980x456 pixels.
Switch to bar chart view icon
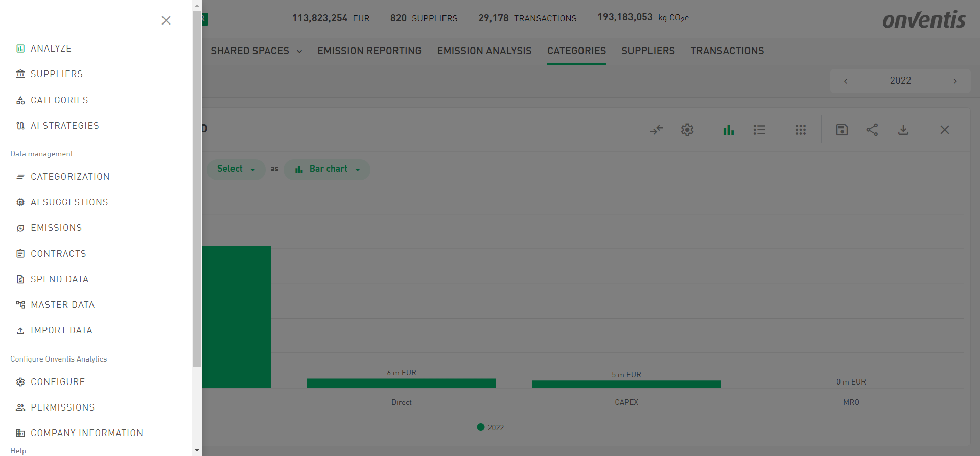[729, 130]
